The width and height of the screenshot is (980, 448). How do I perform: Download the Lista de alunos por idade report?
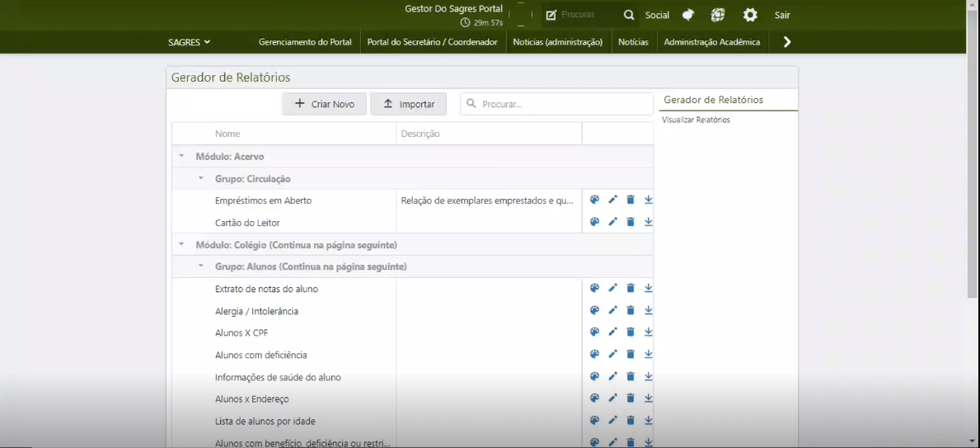649,421
